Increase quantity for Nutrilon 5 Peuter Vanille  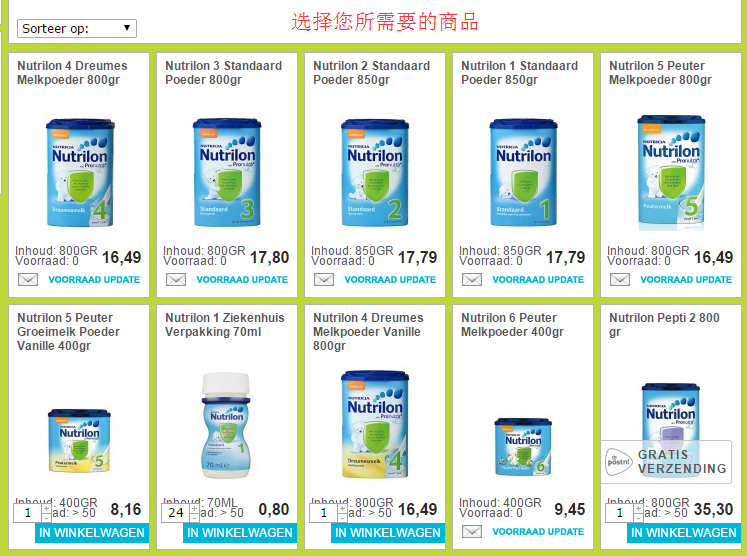click(46, 508)
